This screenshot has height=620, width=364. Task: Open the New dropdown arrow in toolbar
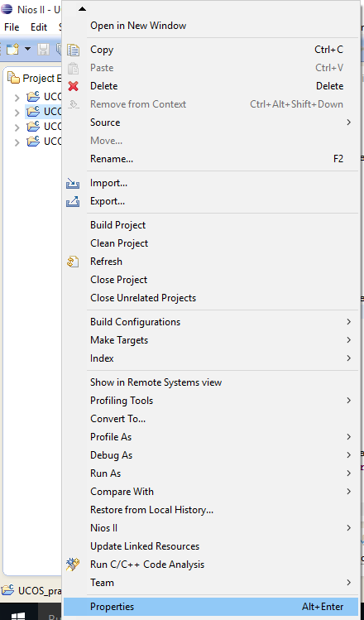(x=27, y=49)
